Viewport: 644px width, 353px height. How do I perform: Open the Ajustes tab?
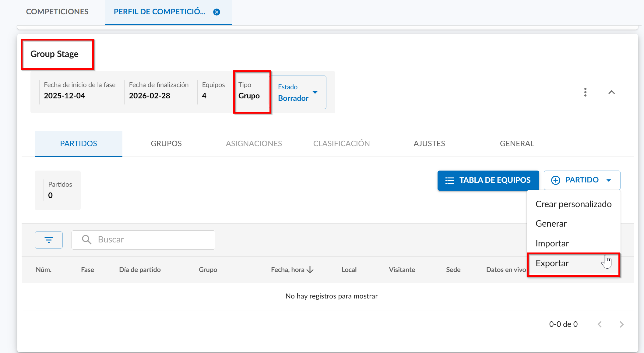(429, 143)
